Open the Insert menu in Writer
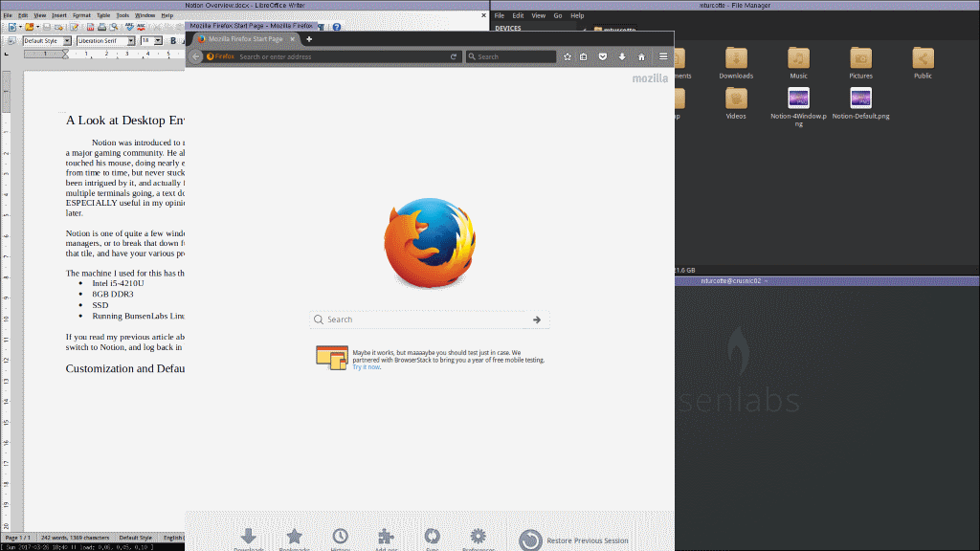 click(58, 15)
